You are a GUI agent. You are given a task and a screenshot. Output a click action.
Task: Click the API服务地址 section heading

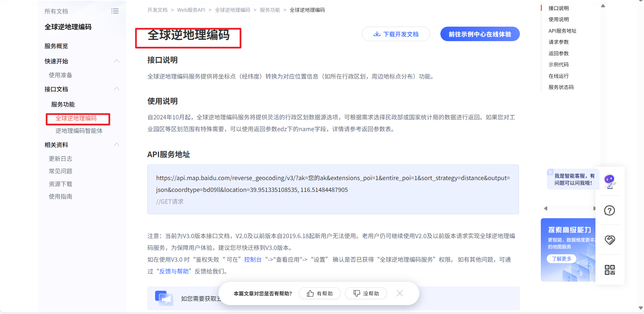coord(169,154)
